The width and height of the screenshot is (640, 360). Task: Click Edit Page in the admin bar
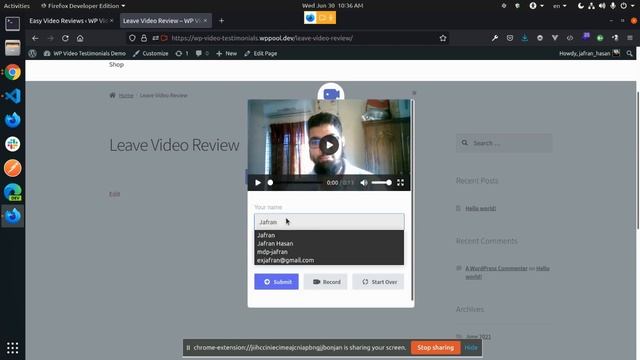pyautogui.click(x=261, y=53)
